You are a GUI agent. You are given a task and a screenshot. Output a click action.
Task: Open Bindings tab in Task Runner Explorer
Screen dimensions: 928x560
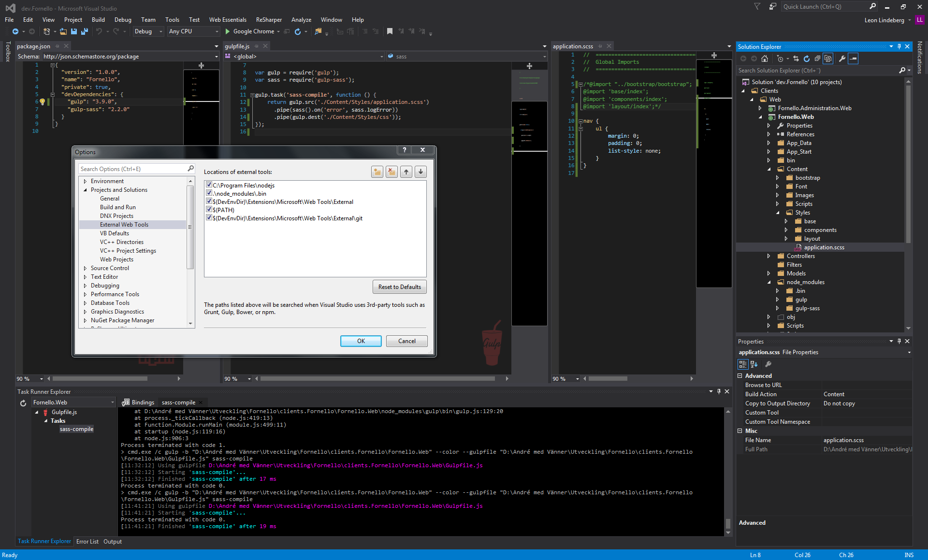pos(138,402)
